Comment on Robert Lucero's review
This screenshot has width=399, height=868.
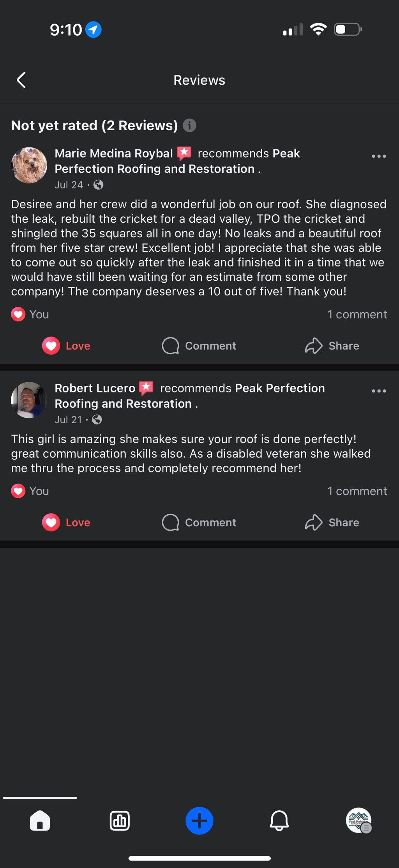pos(199,522)
